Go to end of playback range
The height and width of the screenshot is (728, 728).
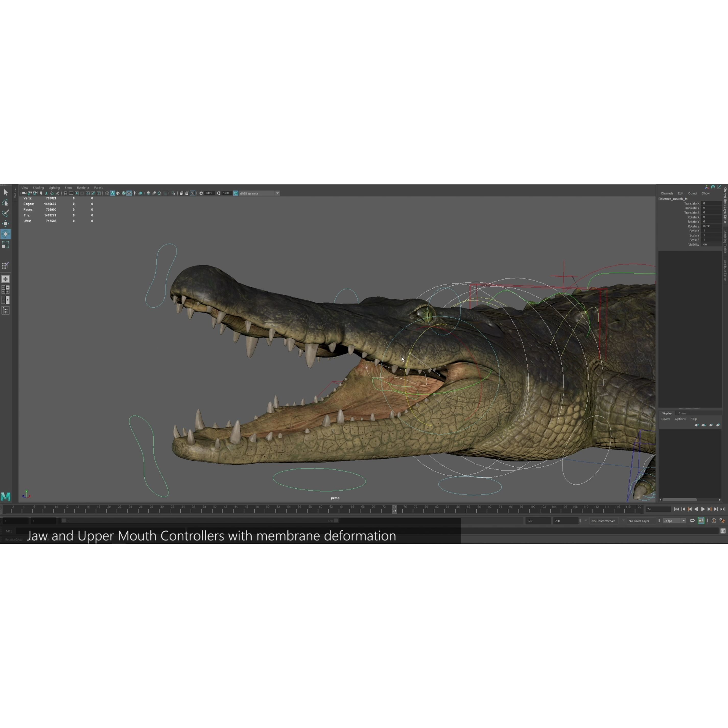[723, 509]
